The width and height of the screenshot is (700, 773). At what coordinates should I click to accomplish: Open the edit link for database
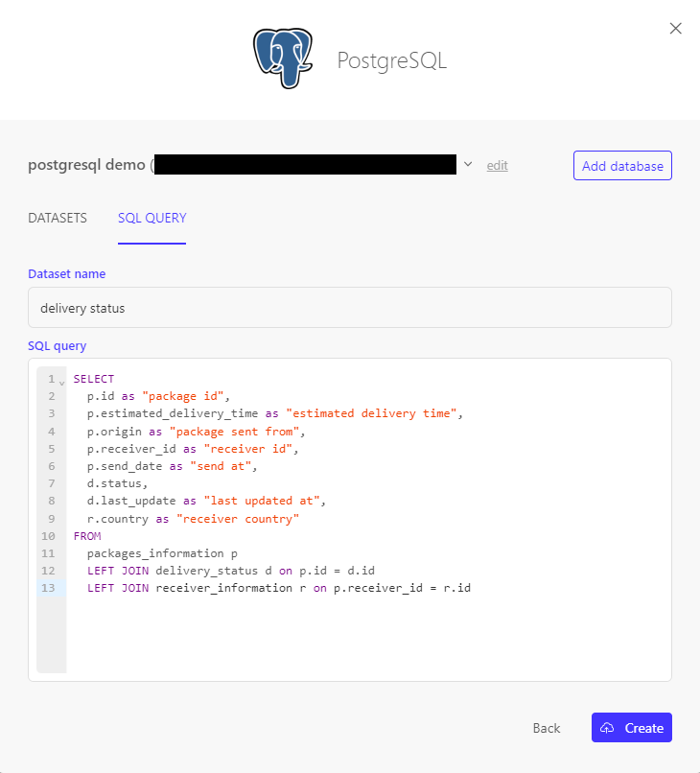tap(497, 166)
